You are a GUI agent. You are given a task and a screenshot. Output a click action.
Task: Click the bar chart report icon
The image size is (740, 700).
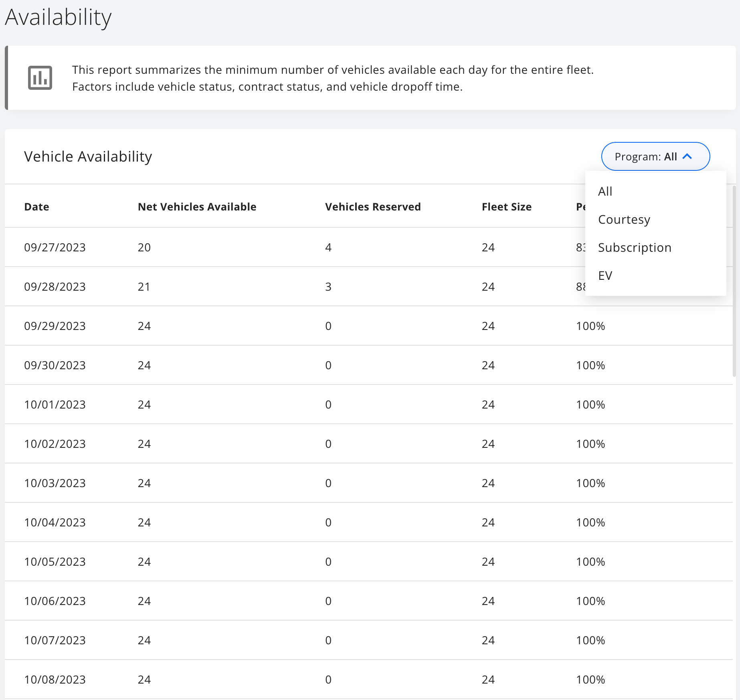pos(40,77)
